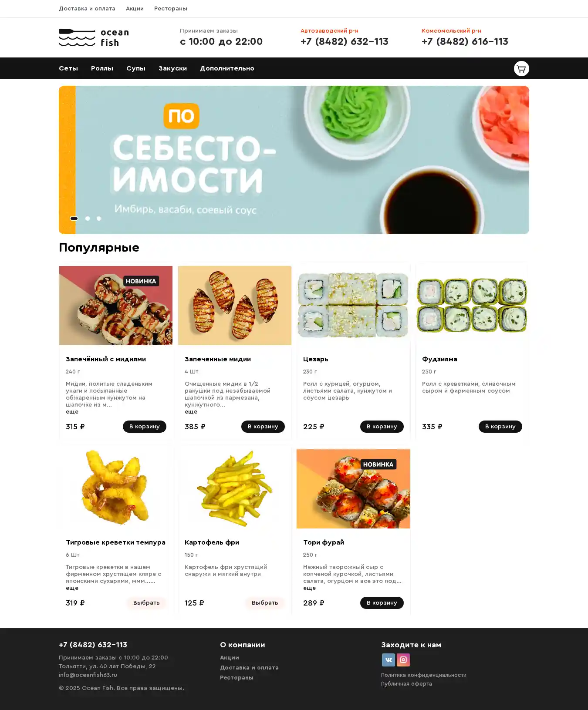The width and height of the screenshot is (588, 710).
Task: Click the Ocean Fish logo
Action: (x=94, y=37)
